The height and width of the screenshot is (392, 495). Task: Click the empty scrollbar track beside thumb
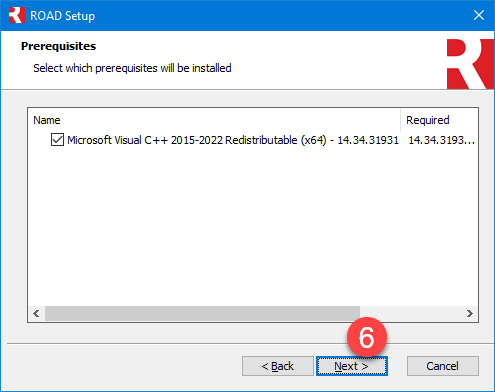[411, 313]
